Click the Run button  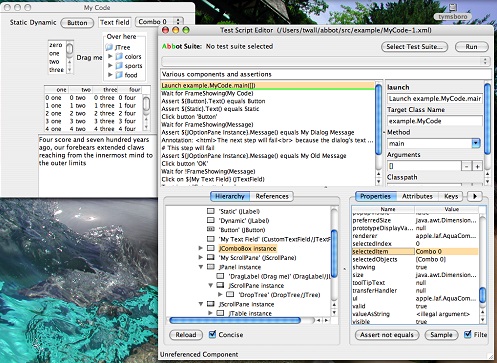[471, 47]
